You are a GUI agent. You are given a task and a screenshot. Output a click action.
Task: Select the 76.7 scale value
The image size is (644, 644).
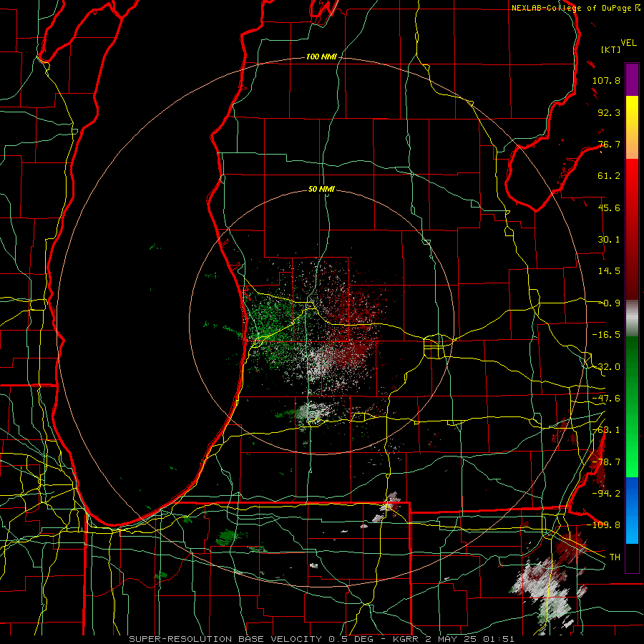[x=609, y=144]
